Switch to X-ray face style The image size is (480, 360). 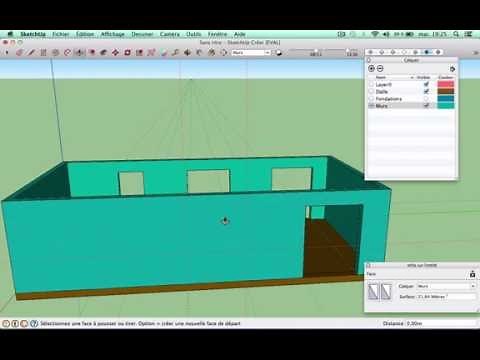point(371,52)
